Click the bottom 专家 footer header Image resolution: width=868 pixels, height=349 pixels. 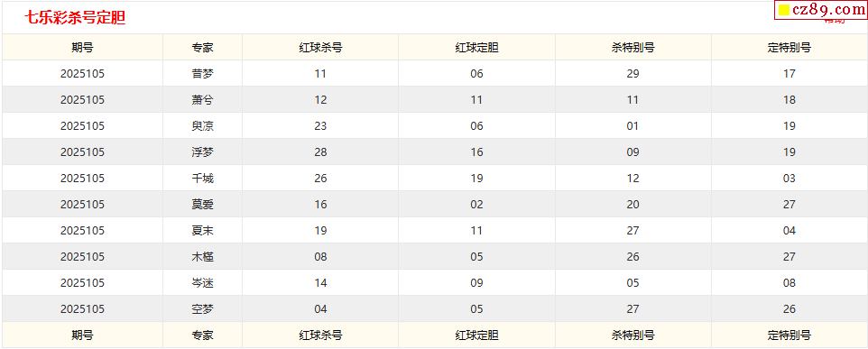coord(202,335)
